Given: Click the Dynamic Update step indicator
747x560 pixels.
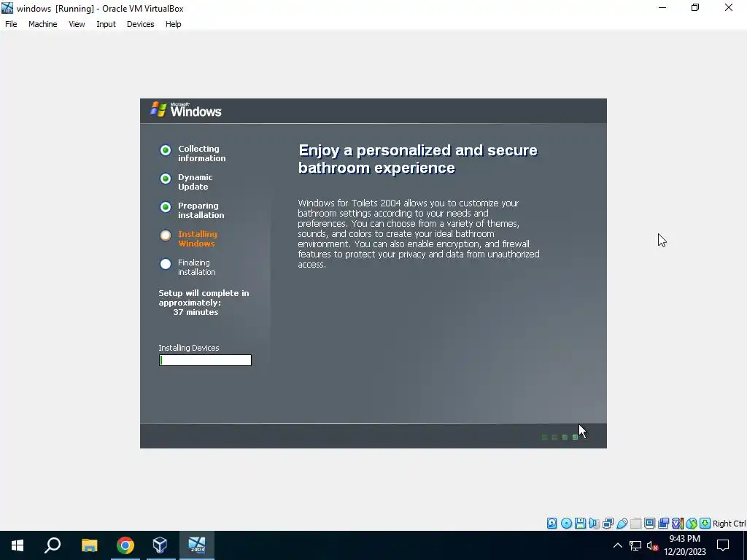Looking at the screenshot, I should (166, 179).
